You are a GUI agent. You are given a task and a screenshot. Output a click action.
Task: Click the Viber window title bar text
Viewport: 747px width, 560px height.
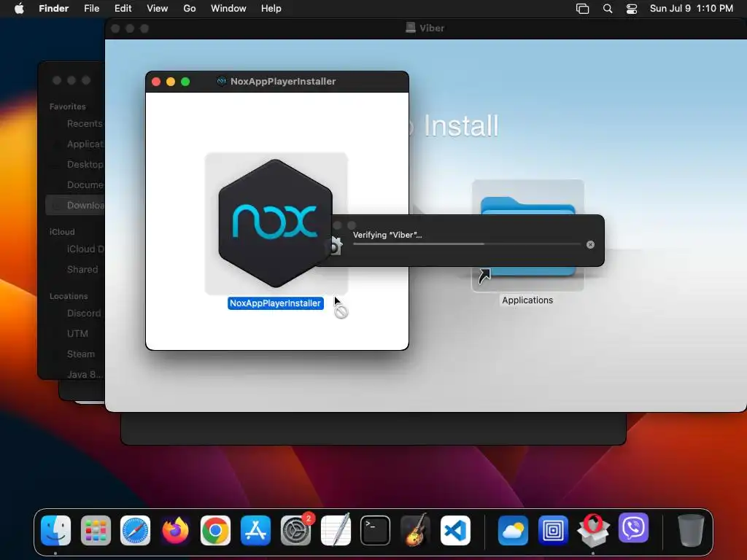pyautogui.click(x=432, y=28)
